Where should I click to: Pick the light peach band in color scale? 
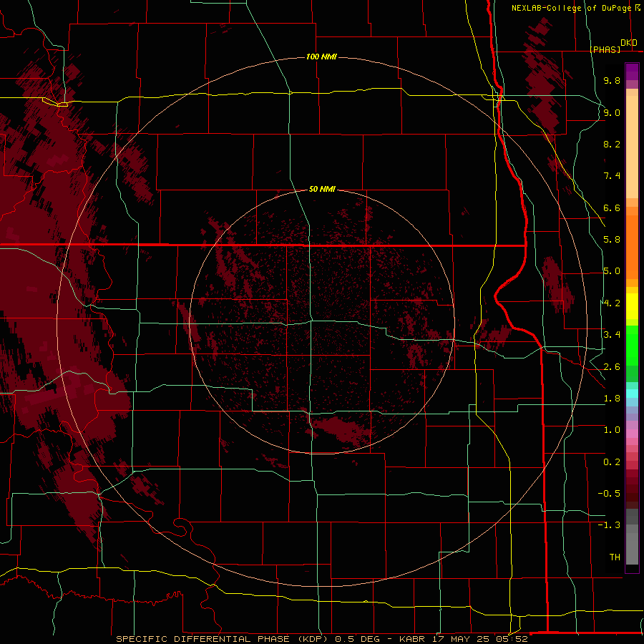pos(632,147)
